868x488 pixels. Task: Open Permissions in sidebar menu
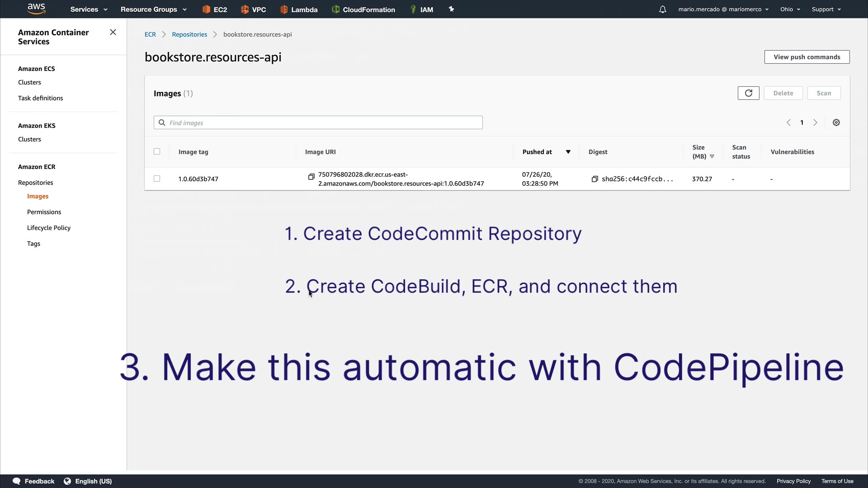[x=44, y=212]
